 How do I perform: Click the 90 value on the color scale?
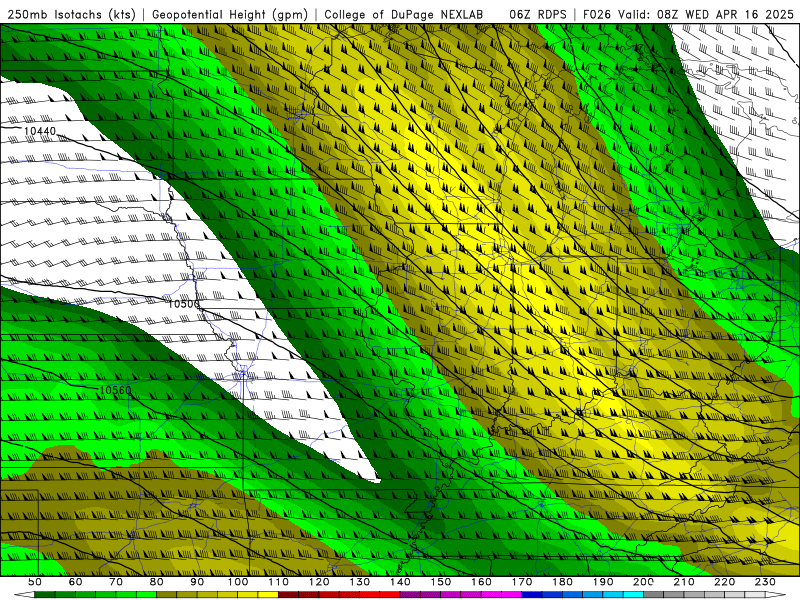197,582
